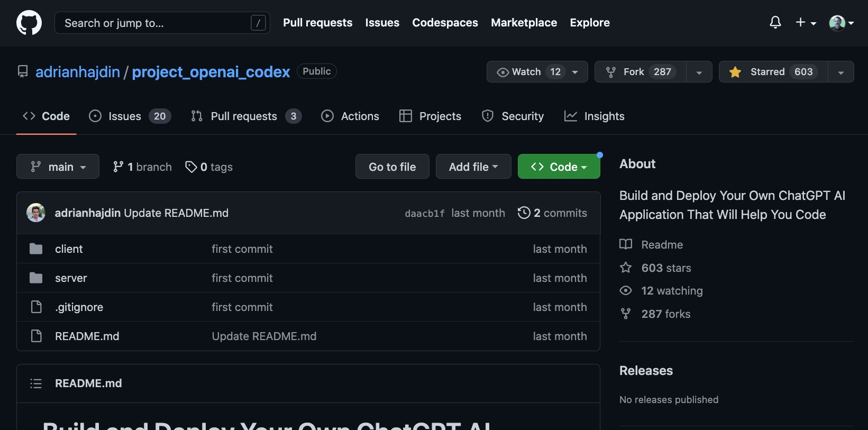
Task: Switch to the Actions tab
Action: (x=350, y=116)
